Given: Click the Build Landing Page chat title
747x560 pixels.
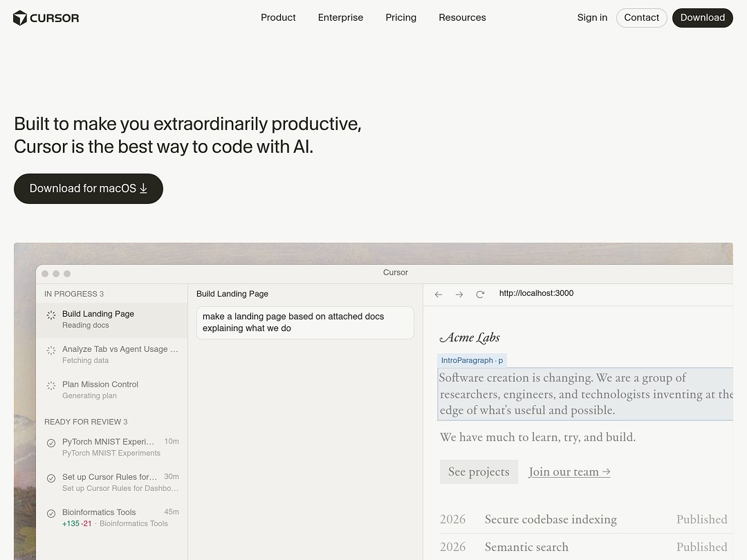Looking at the screenshot, I should [x=232, y=294].
